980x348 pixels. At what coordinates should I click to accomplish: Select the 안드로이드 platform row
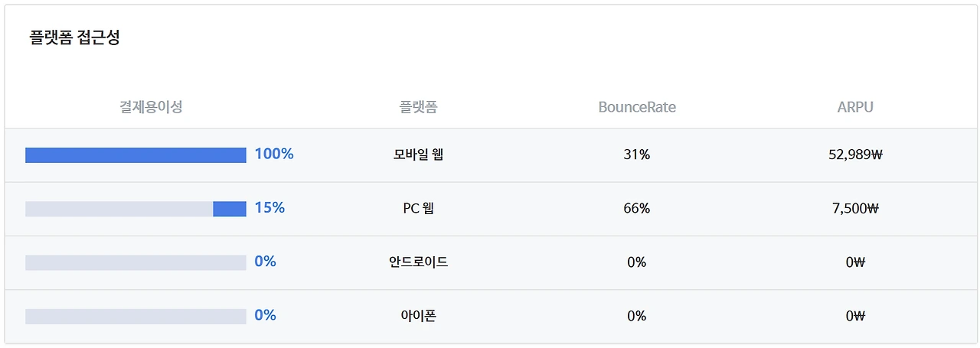(490, 262)
